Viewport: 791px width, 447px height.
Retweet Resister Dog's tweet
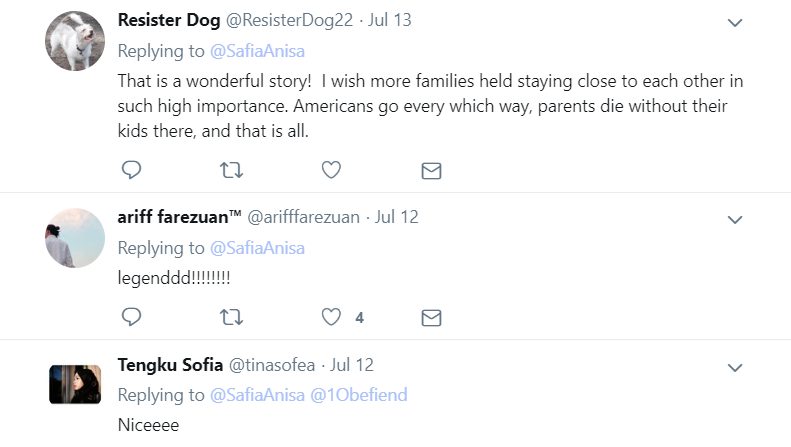[x=231, y=170]
